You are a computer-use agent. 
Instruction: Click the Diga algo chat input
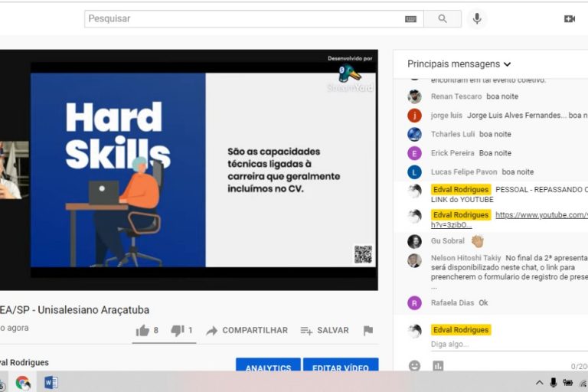[x=509, y=345]
